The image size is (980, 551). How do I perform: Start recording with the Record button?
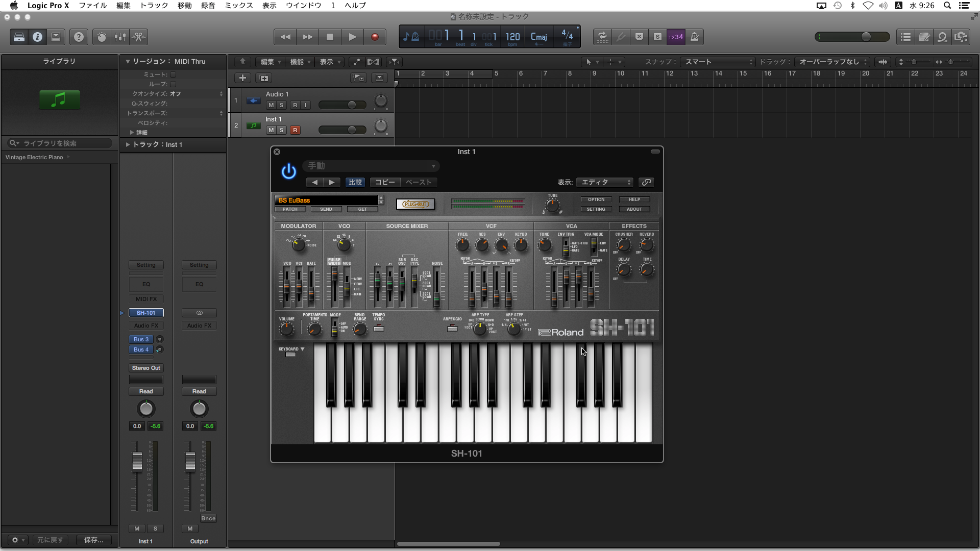click(x=375, y=37)
